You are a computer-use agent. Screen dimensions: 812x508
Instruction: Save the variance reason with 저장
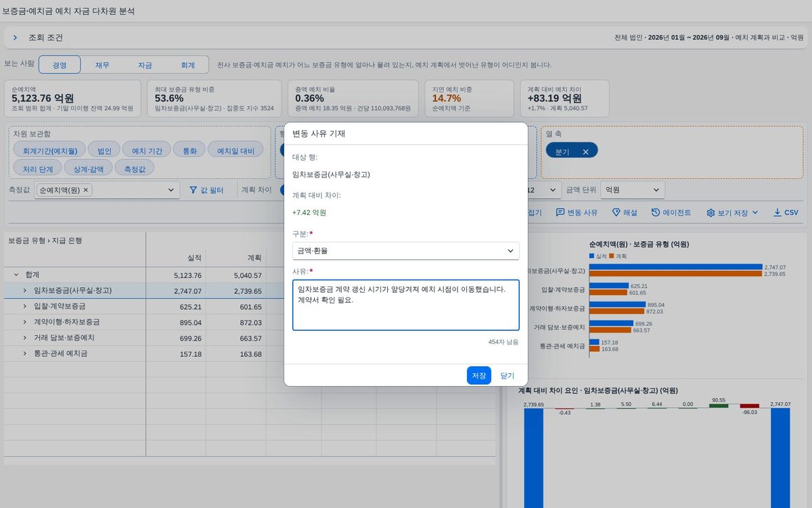click(x=479, y=375)
